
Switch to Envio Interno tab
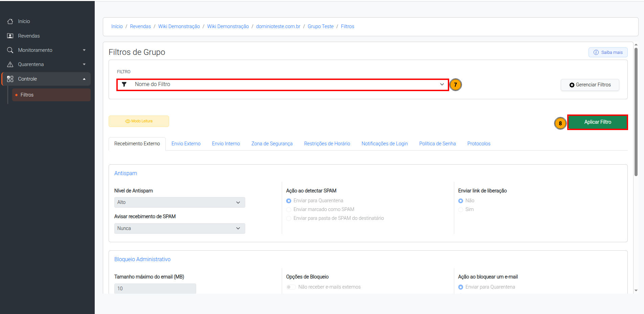[x=226, y=144]
